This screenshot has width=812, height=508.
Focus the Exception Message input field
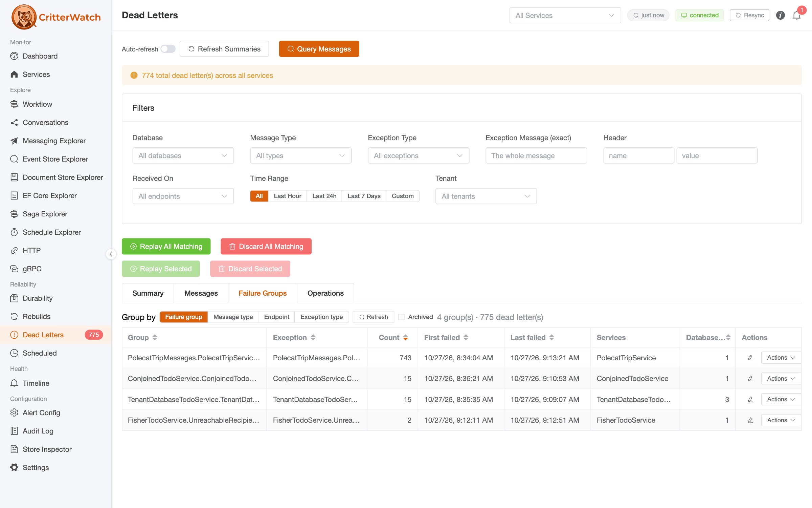(536, 155)
